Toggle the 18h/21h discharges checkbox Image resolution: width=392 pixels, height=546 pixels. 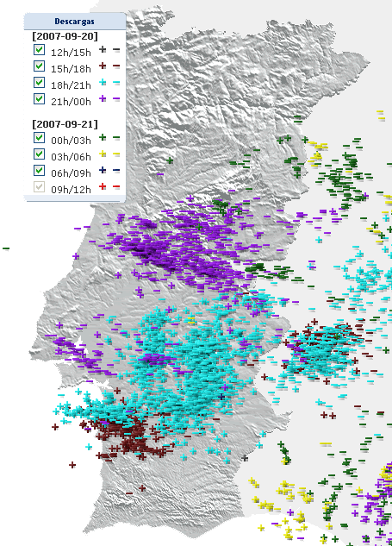(40, 83)
